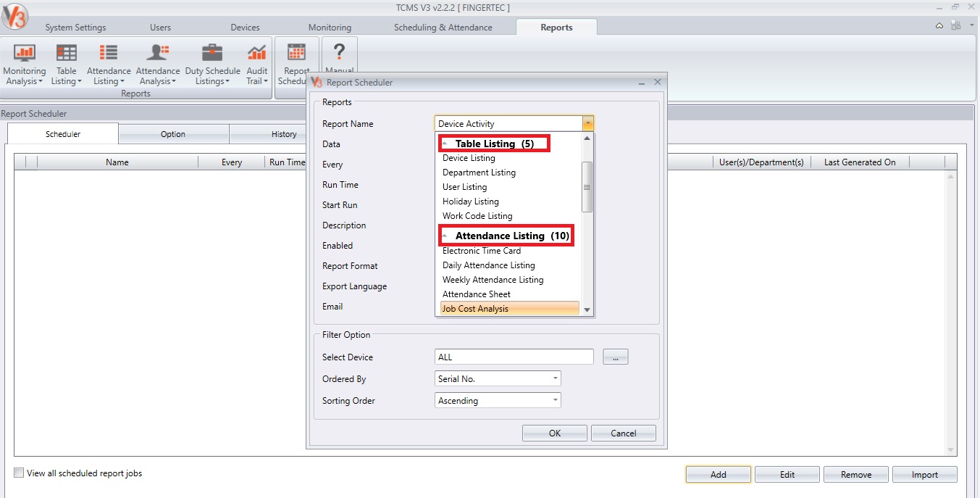Screen dimensions: 980x498
Task: Open the Scheduler sub-tab
Action: pos(63,134)
